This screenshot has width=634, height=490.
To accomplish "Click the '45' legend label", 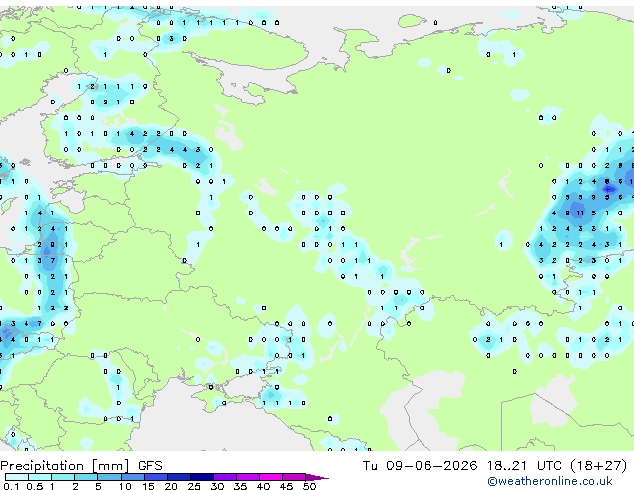I will (x=286, y=486).
